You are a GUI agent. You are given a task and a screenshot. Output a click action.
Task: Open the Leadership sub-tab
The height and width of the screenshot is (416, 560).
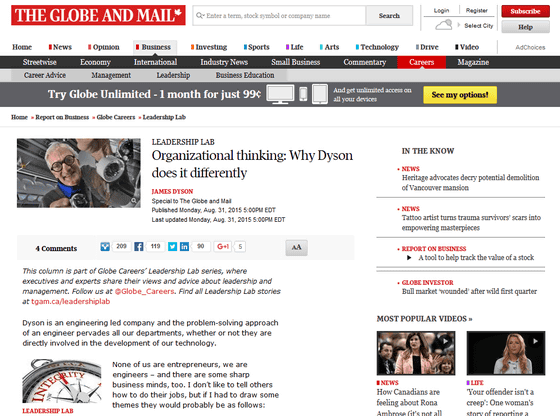[173, 75]
